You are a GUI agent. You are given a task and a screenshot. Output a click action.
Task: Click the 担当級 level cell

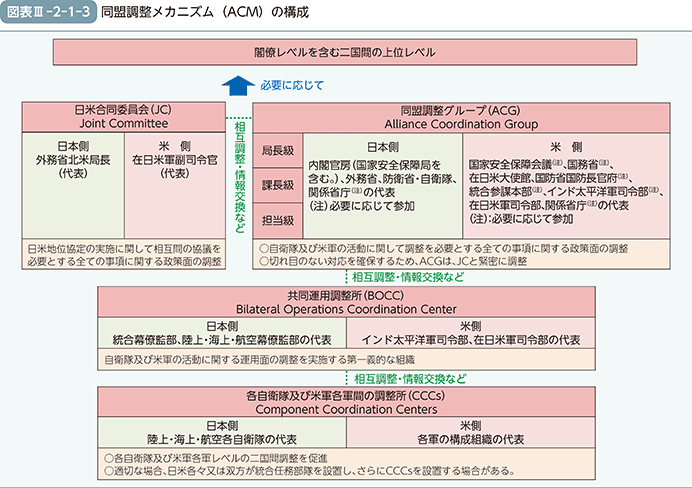tap(278, 221)
